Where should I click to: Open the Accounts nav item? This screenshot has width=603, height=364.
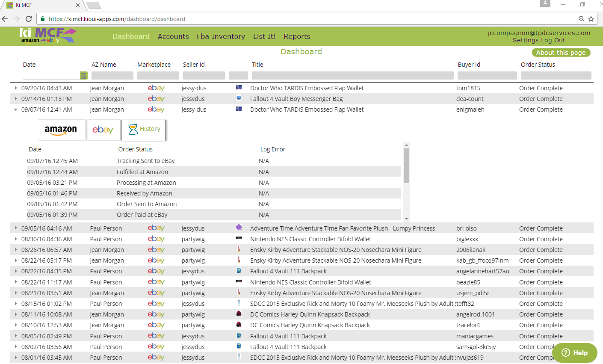pos(173,36)
